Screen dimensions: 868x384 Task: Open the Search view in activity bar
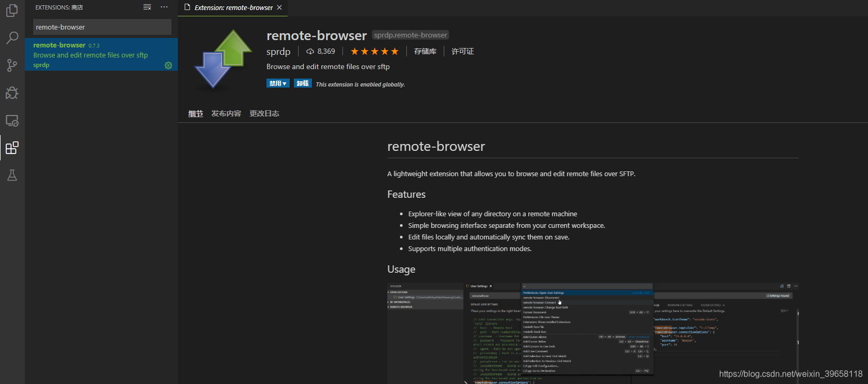point(12,38)
